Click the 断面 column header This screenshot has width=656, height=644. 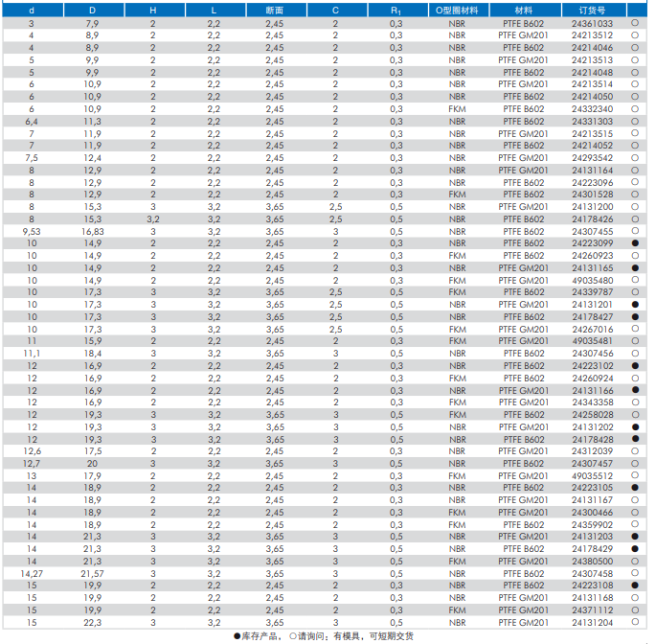click(x=274, y=10)
